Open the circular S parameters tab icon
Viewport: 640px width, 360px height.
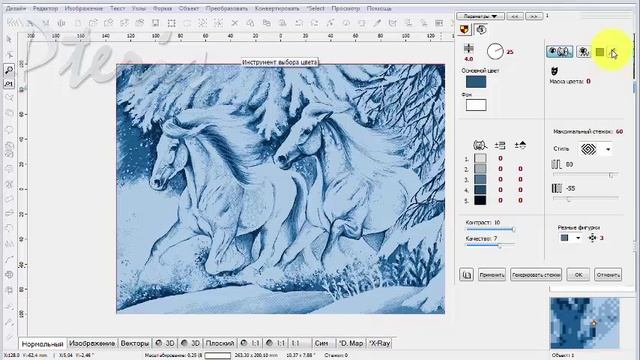[x=481, y=29]
